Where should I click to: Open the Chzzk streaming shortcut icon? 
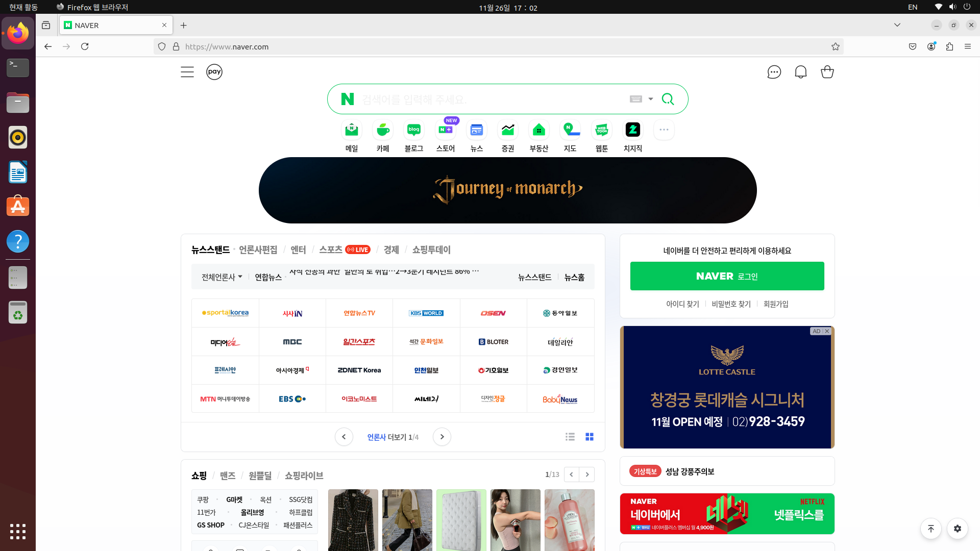coord(632,131)
